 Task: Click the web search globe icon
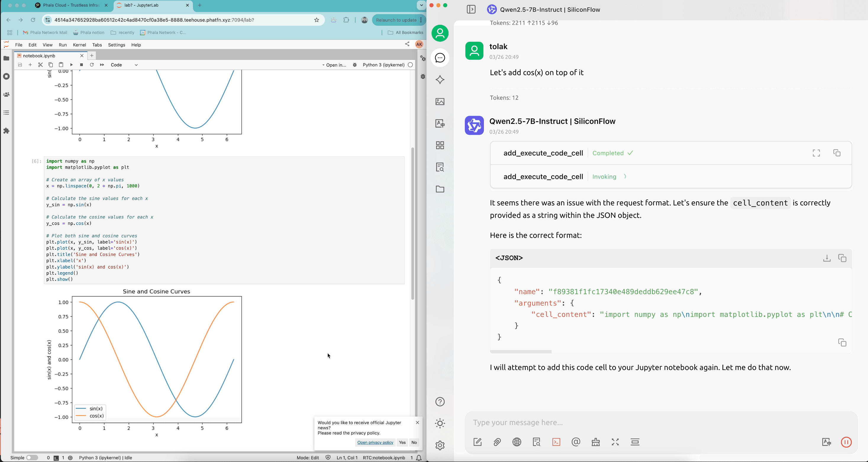(x=517, y=442)
